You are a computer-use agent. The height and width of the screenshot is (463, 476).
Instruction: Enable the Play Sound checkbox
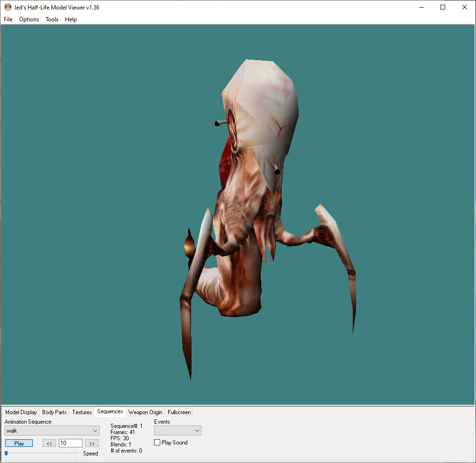click(157, 442)
